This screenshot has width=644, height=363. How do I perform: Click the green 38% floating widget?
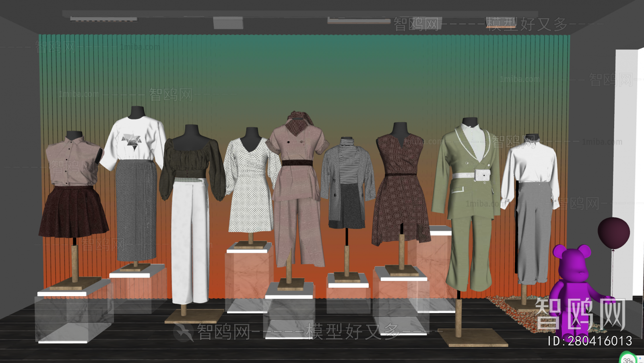point(627,359)
